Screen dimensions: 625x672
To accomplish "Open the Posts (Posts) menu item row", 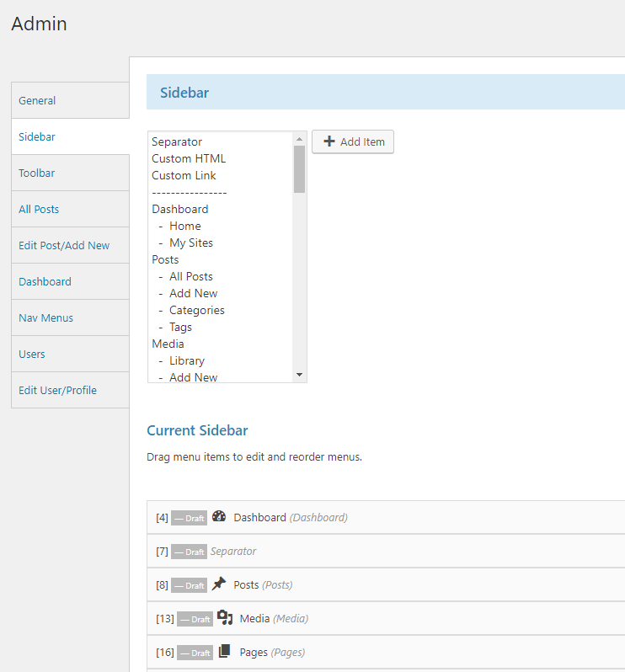I will 386,584.
